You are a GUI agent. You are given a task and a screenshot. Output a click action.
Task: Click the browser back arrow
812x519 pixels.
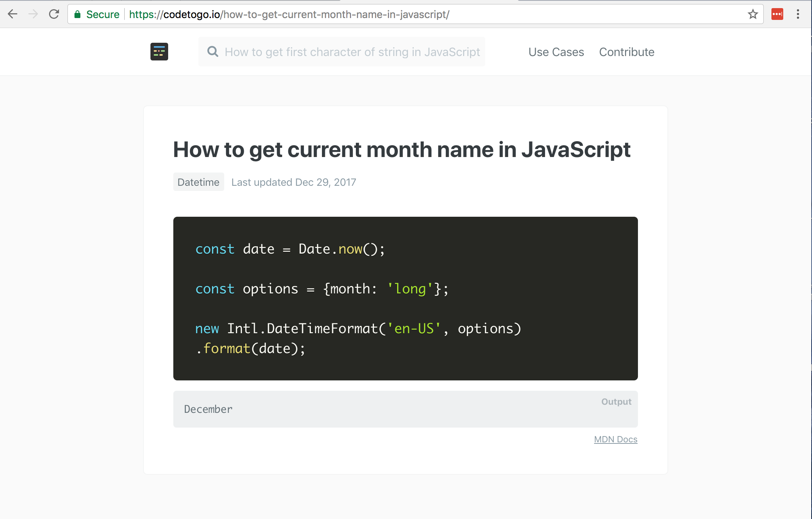click(13, 14)
